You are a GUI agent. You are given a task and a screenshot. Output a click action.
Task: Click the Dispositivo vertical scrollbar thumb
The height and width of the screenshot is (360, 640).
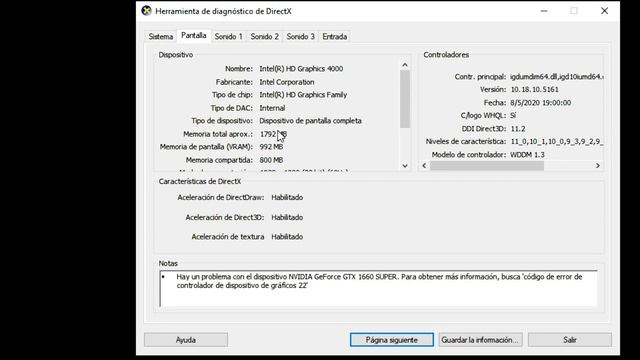[x=405, y=99]
